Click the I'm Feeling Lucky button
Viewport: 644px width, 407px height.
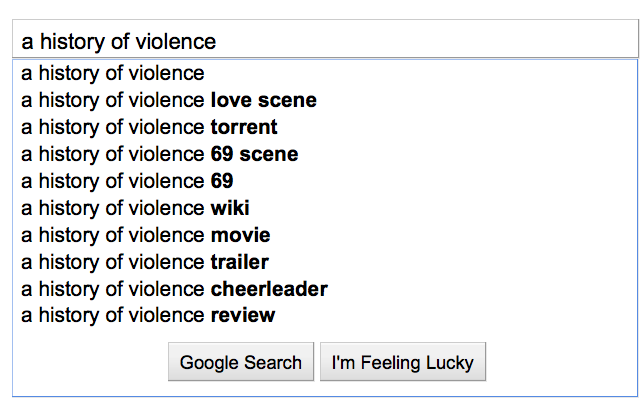point(403,362)
